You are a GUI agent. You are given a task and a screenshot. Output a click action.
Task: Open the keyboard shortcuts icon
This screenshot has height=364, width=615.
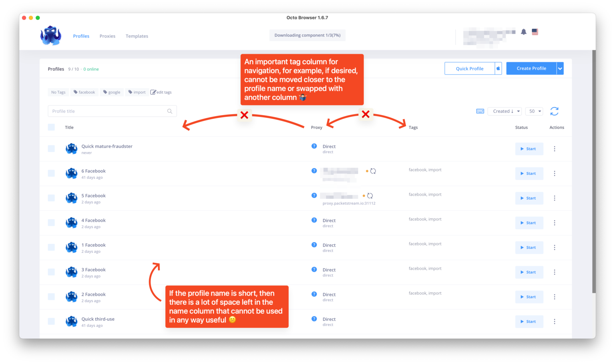click(480, 111)
